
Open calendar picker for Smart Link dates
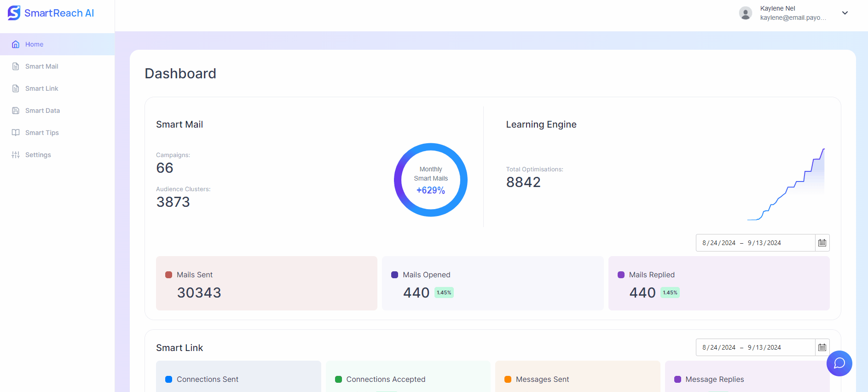[x=822, y=347]
